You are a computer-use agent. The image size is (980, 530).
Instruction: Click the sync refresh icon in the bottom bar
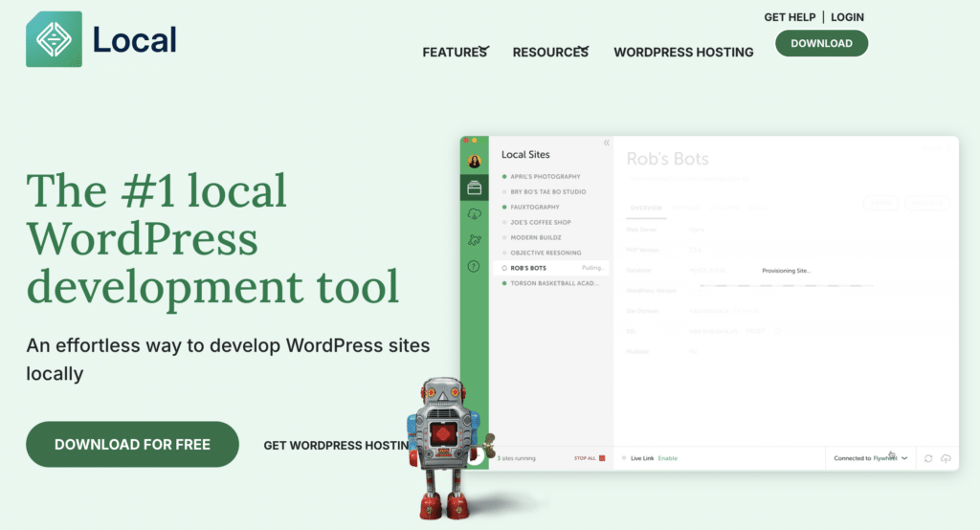(927, 459)
